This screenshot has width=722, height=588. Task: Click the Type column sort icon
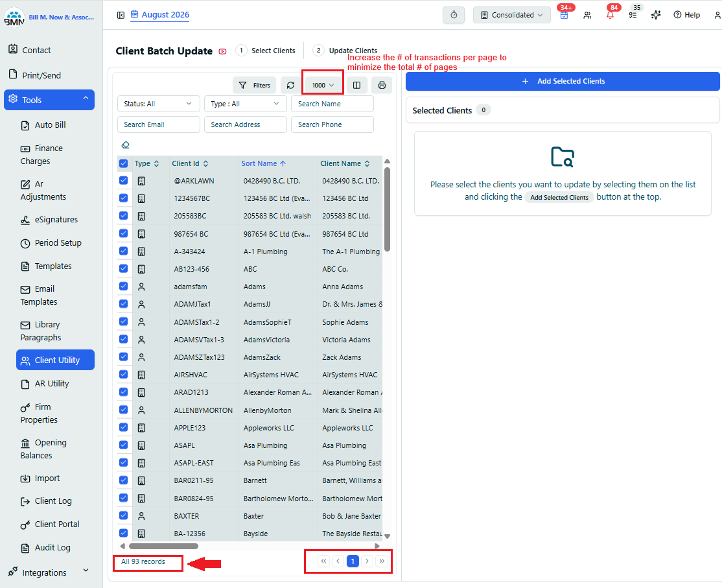tap(157, 163)
